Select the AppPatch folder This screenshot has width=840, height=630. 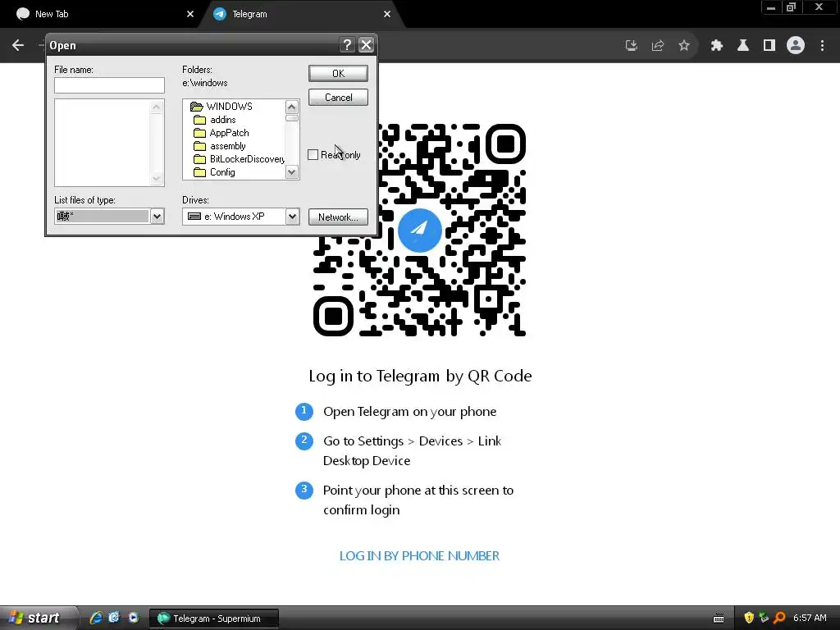[x=221, y=133]
